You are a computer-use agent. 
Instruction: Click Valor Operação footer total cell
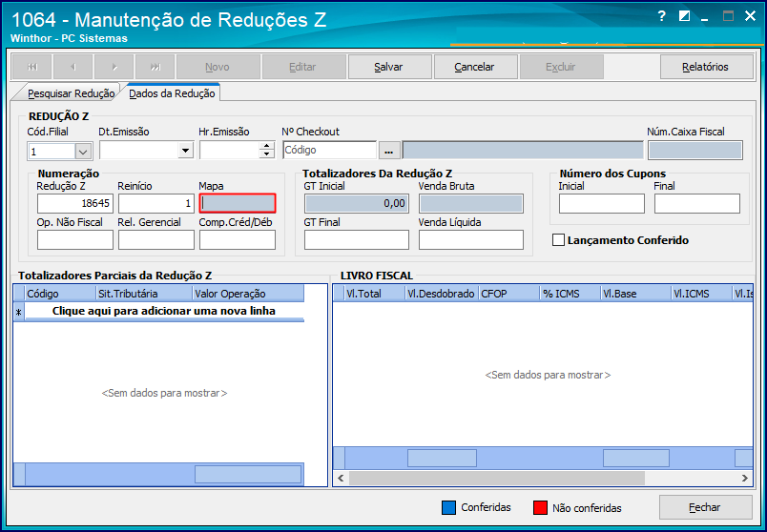(x=248, y=474)
